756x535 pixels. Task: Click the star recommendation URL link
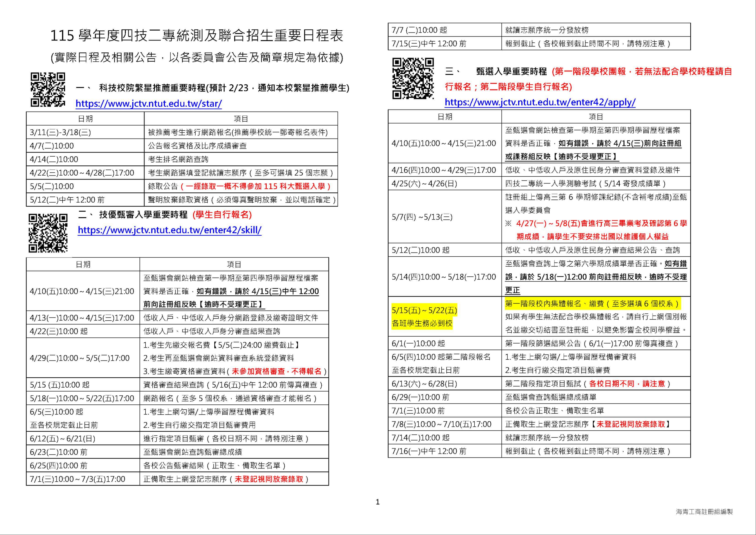click(x=149, y=104)
